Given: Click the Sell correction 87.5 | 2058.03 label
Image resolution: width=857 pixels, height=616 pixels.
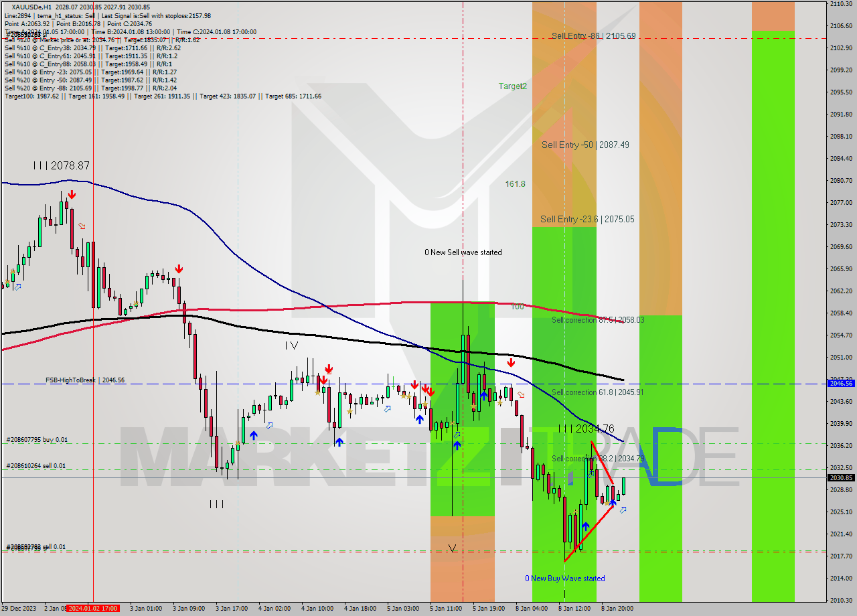Looking at the screenshot, I should pos(598,320).
